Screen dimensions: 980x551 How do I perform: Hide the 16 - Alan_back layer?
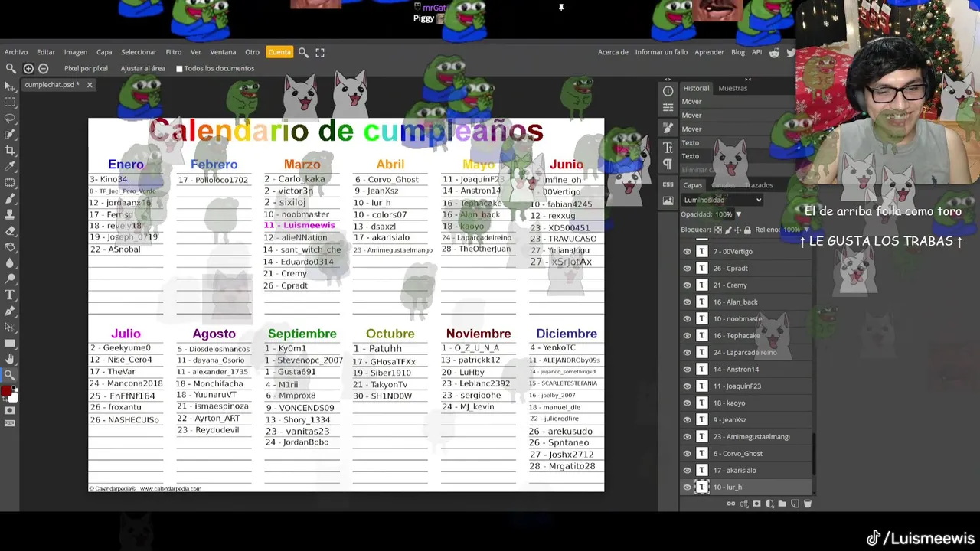coord(687,302)
